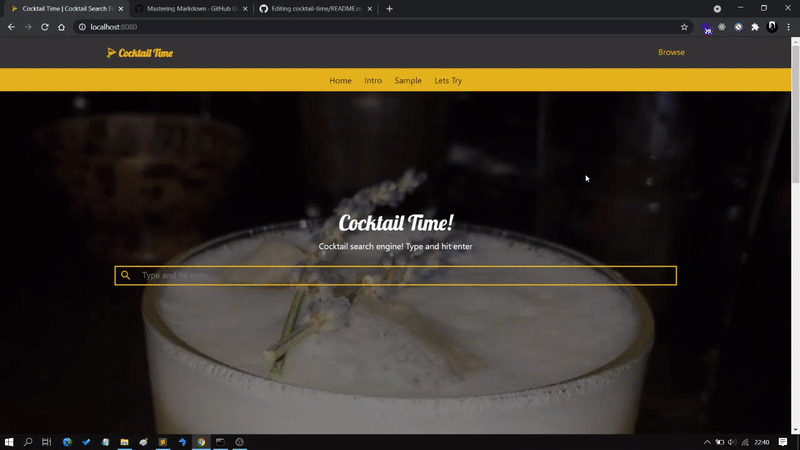The height and width of the screenshot is (450, 800).
Task: Close the Cocktail Time tab
Action: tap(120, 9)
